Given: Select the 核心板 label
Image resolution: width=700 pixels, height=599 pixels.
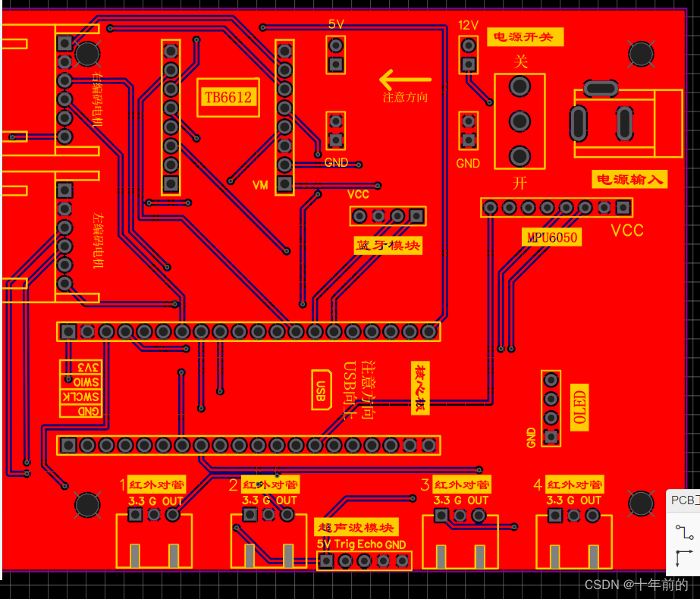Looking at the screenshot, I should (420, 388).
